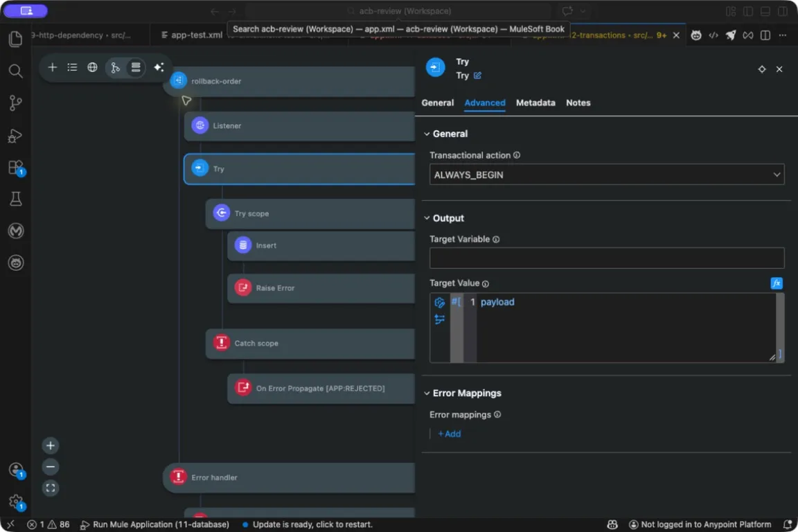Zoom out on the flow canvas
The image size is (798, 532).
pyautogui.click(x=51, y=467)
